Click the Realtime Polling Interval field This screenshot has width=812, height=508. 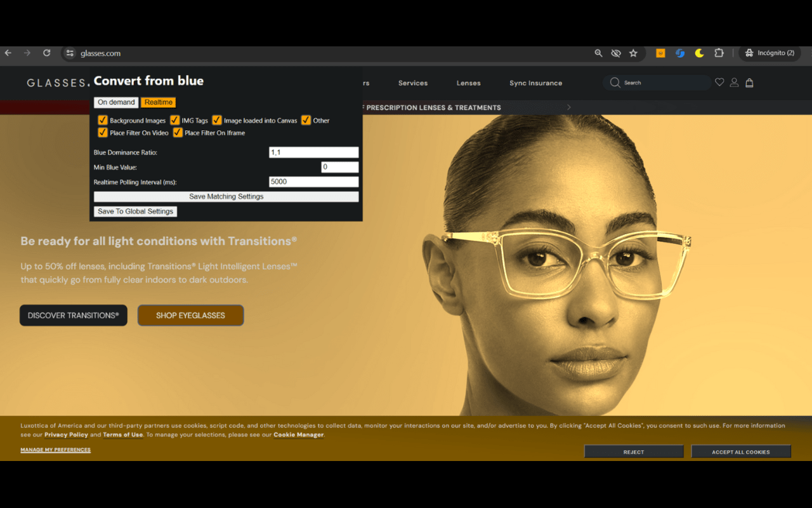tap(314, 182)
